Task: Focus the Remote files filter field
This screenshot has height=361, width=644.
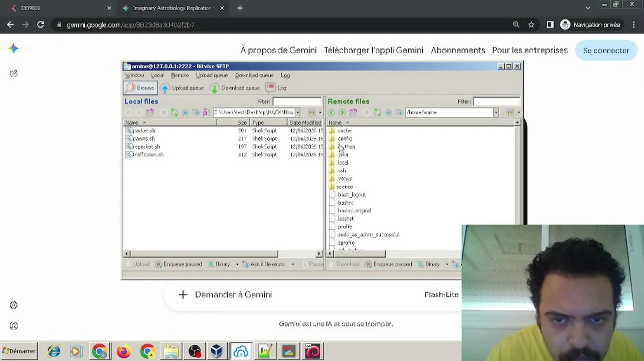Action: coord(497,101)
